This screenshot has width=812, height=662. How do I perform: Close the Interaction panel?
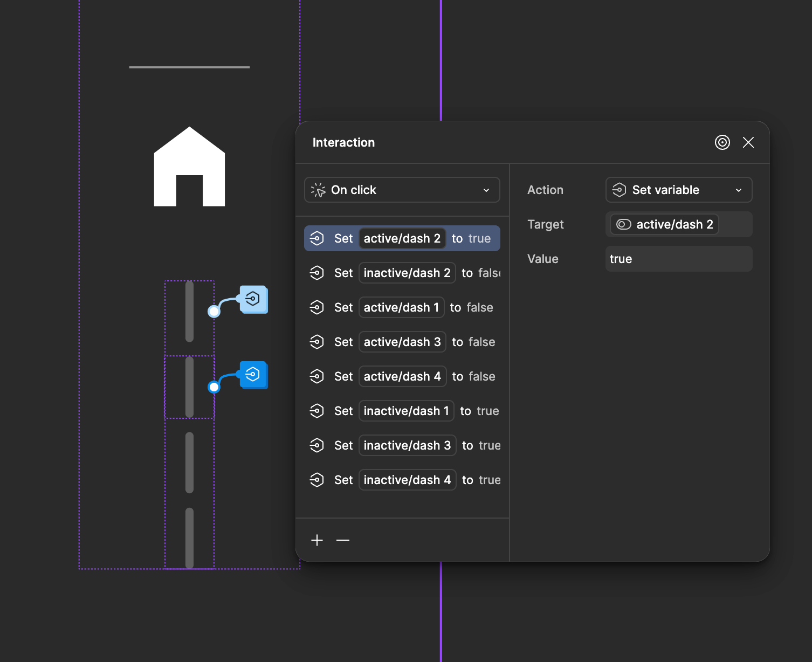[748, 142]
